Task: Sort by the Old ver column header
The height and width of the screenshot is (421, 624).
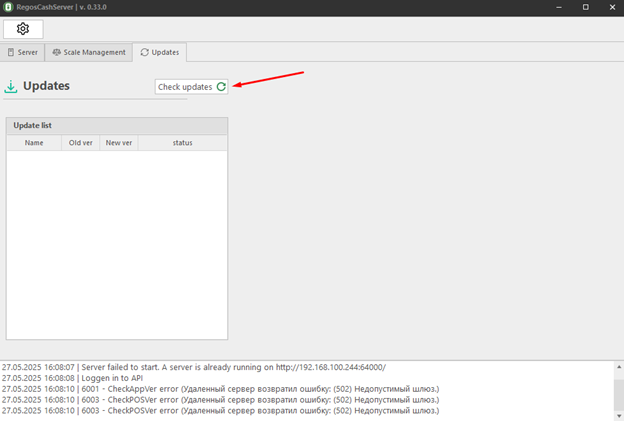Action: point(80,143)
